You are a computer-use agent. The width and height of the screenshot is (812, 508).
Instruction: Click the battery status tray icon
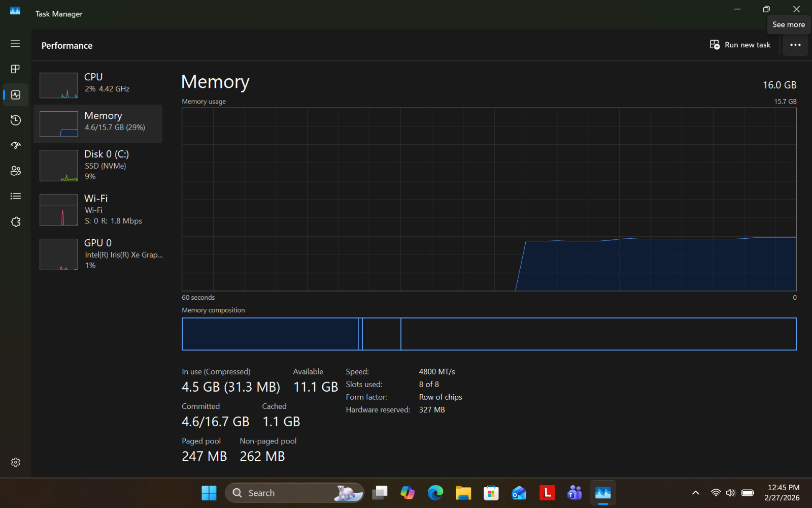point(748,493)
